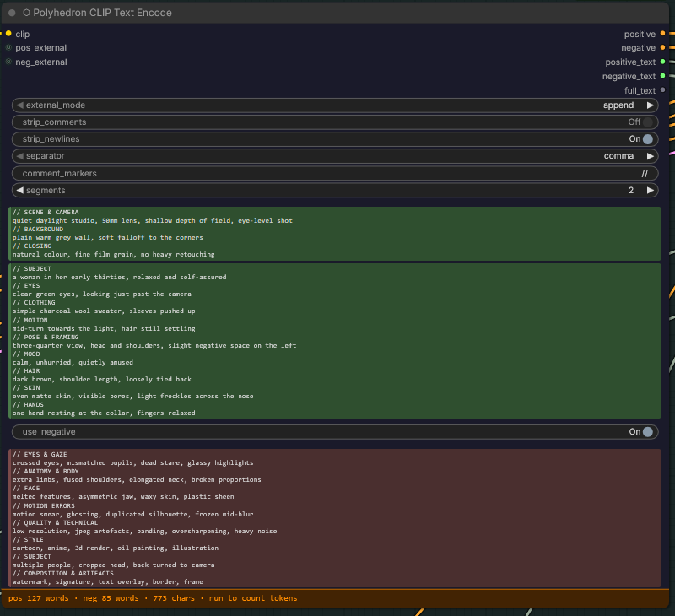The image size is (675, 616).
Task: Toggle strip_newlines switch
Action: tap(647, 139)
